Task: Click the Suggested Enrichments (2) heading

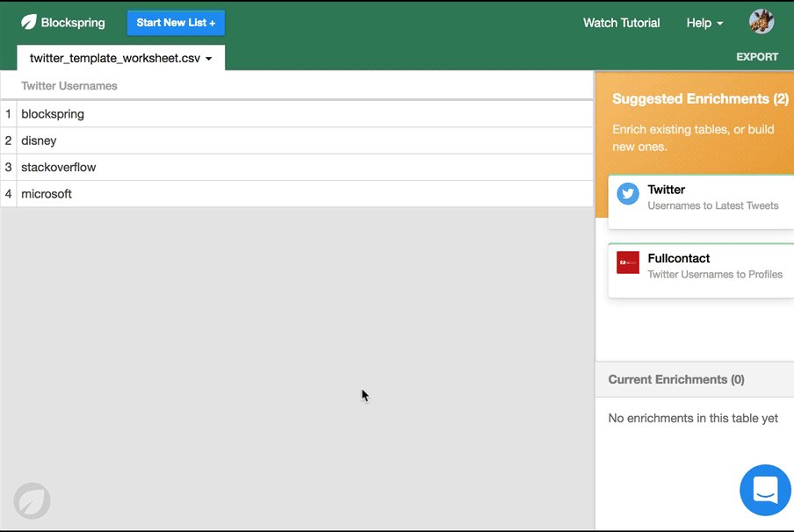Action: coord(700,98)
